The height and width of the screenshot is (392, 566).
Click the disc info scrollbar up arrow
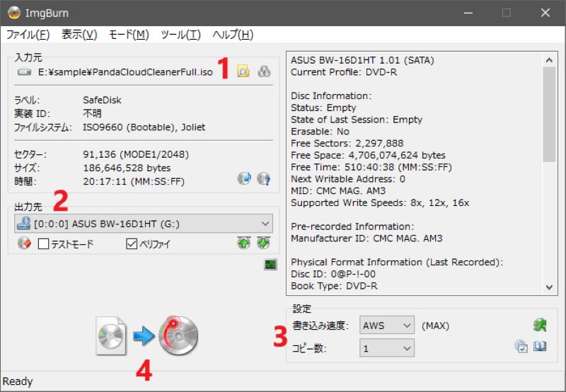[x=549, y=60]
